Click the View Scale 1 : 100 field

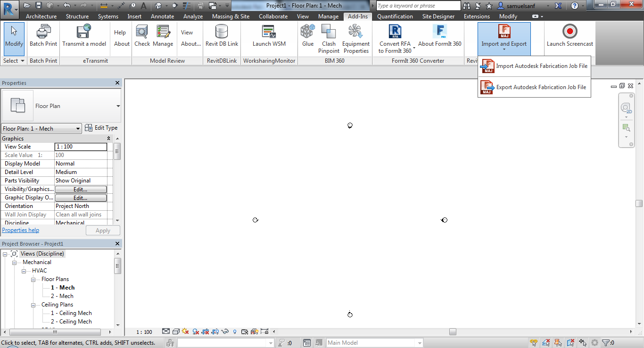tap(81, 147)
